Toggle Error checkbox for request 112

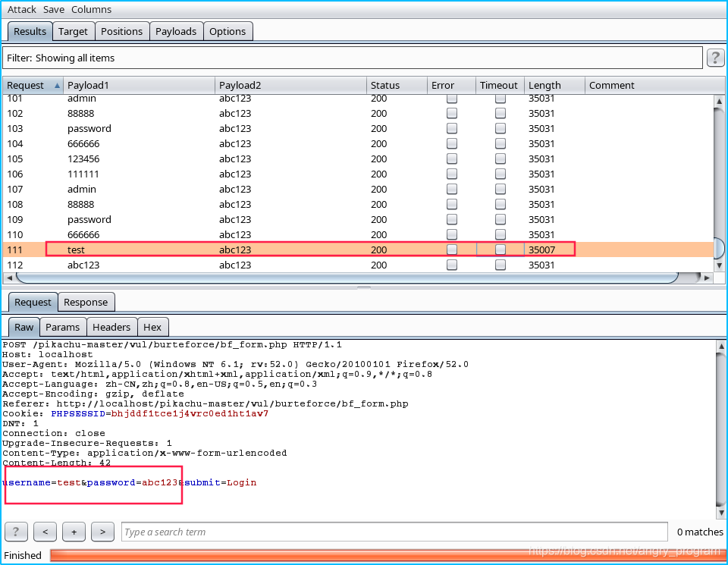tap(452, 265)
